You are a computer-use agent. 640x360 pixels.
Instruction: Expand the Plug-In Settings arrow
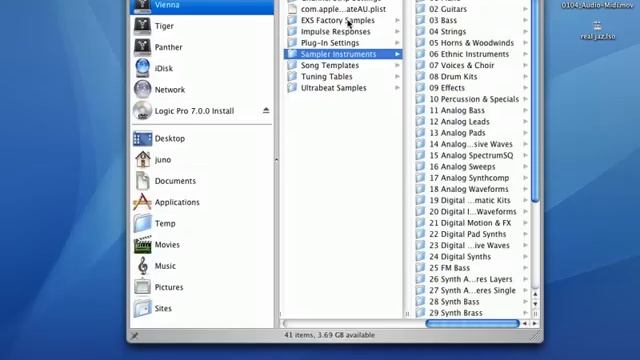(x=397, y=43)
